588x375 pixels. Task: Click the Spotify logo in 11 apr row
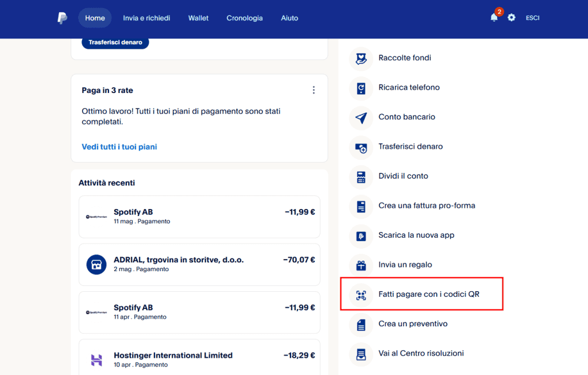click(x=96, y=312)
